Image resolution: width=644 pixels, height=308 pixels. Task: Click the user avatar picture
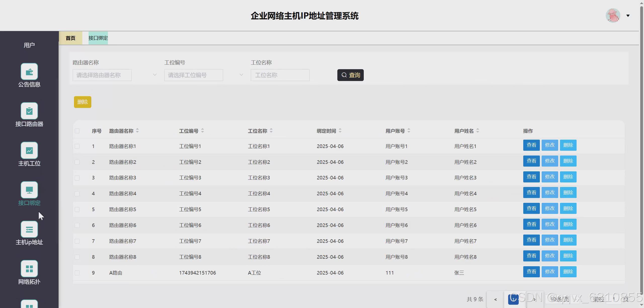click(x=613, y=16)
